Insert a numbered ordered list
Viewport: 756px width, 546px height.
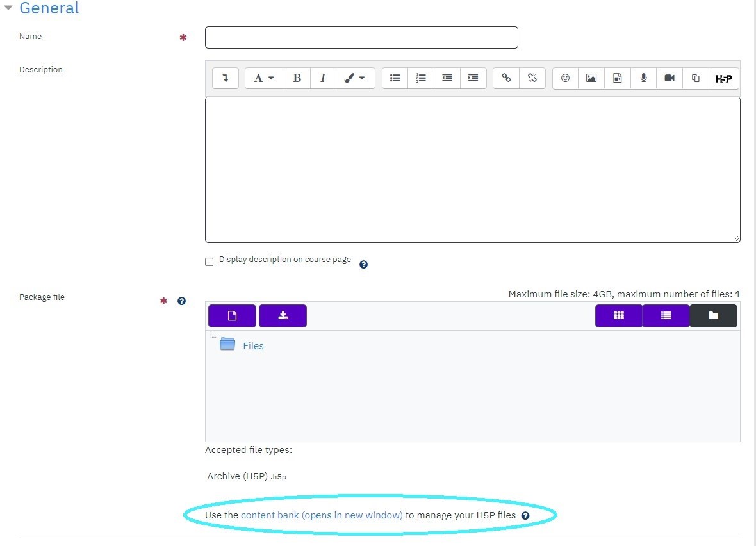(421, 78)
